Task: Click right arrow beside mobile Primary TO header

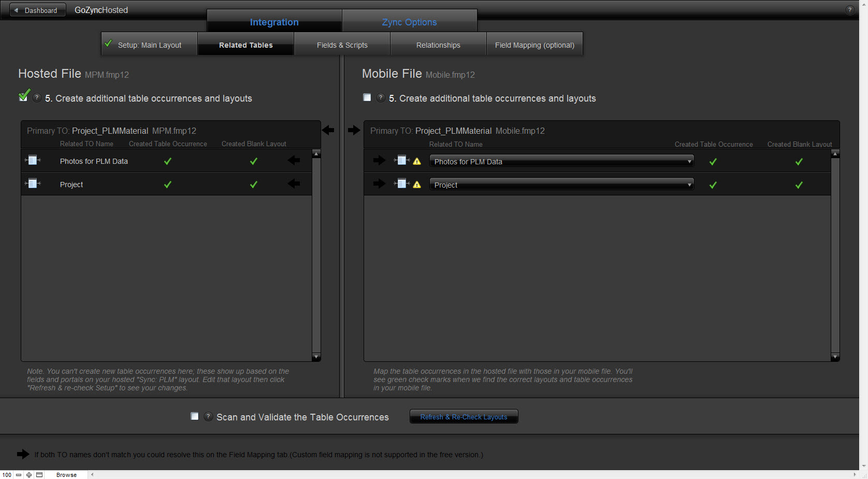Action: [x=354, y=130]
